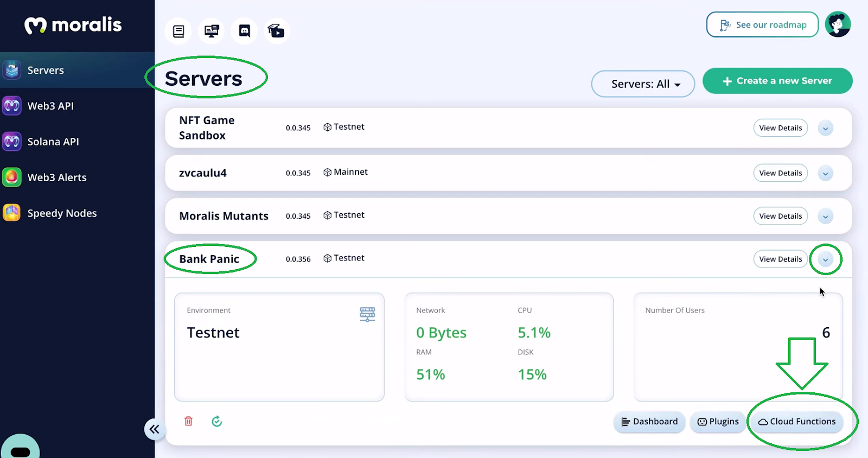
Task: Click the Moralis logo
Action: (73, 25)
